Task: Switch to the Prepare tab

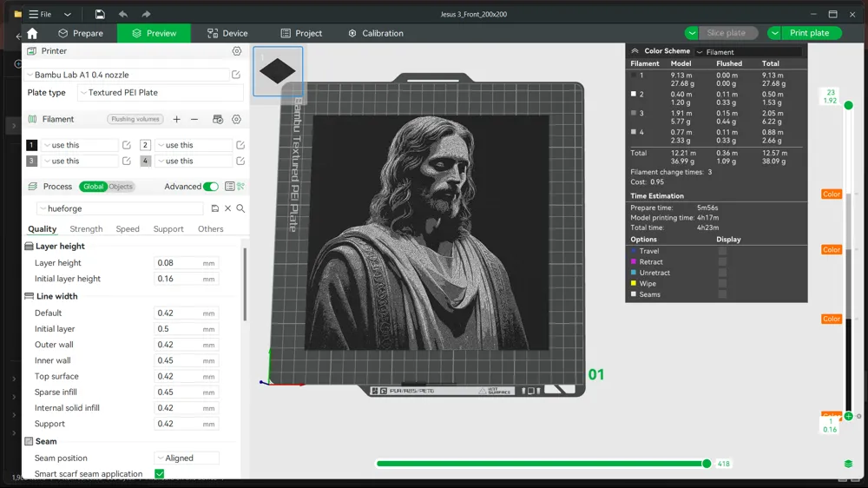Action: [81, 33]
